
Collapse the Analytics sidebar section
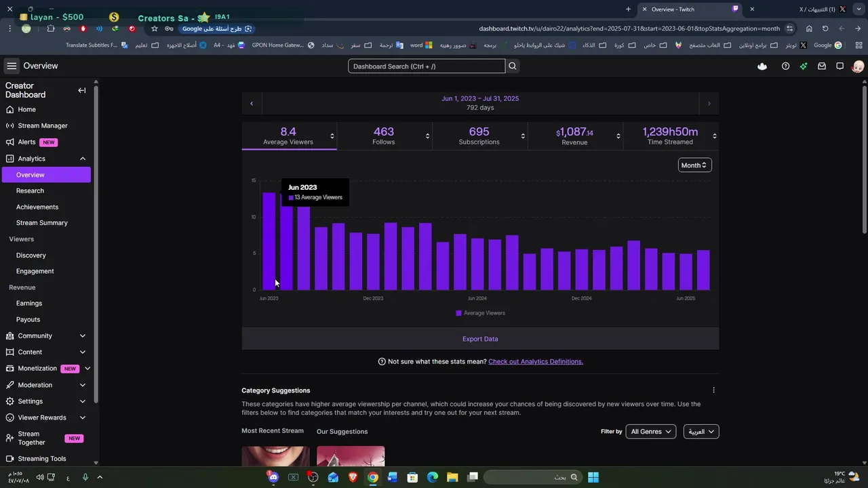point(83,159)
